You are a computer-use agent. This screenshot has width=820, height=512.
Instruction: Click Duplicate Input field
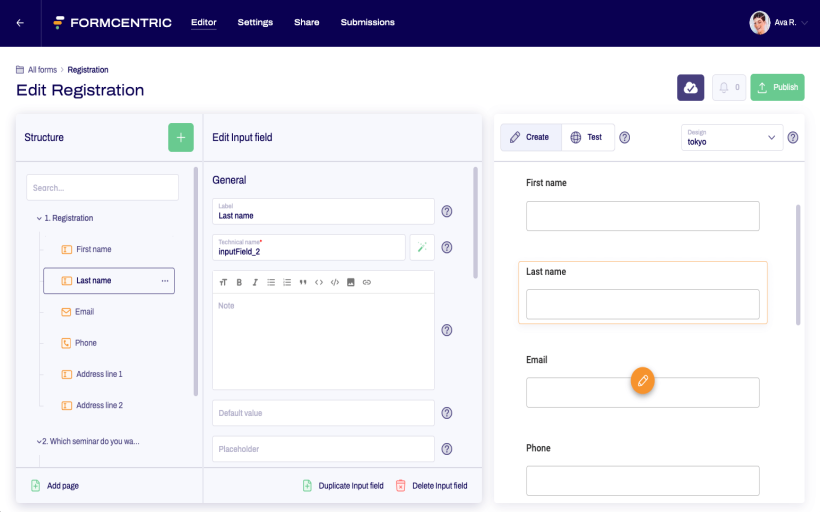click(343, 486)
